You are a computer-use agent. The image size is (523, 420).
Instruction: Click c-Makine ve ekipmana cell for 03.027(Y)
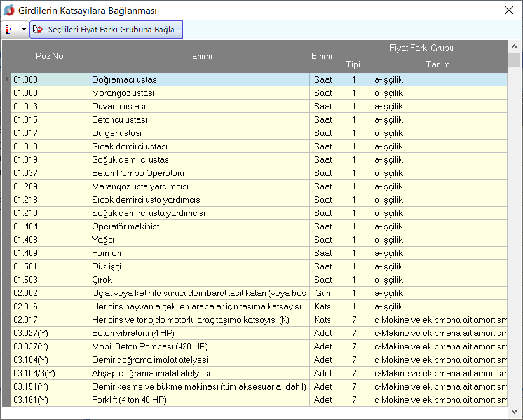(440, 333)
